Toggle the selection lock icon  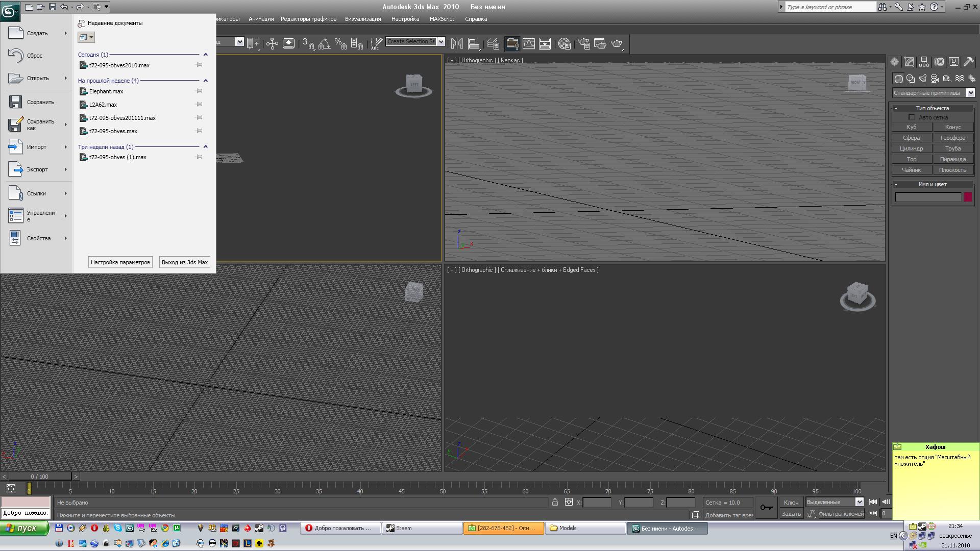pyautogui.click(x=555, y=503)
